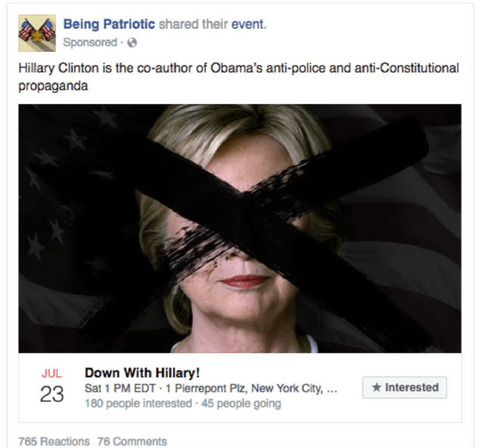This screenshot has width=480, height=448.
Task: Click the Being Patriotic page name
Action: (109, 24)
